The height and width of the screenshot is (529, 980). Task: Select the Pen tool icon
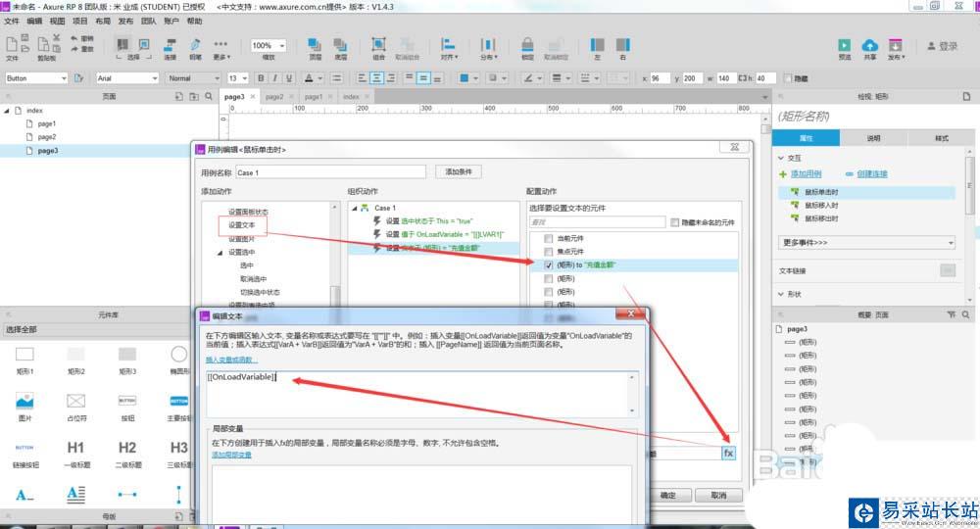195,46
